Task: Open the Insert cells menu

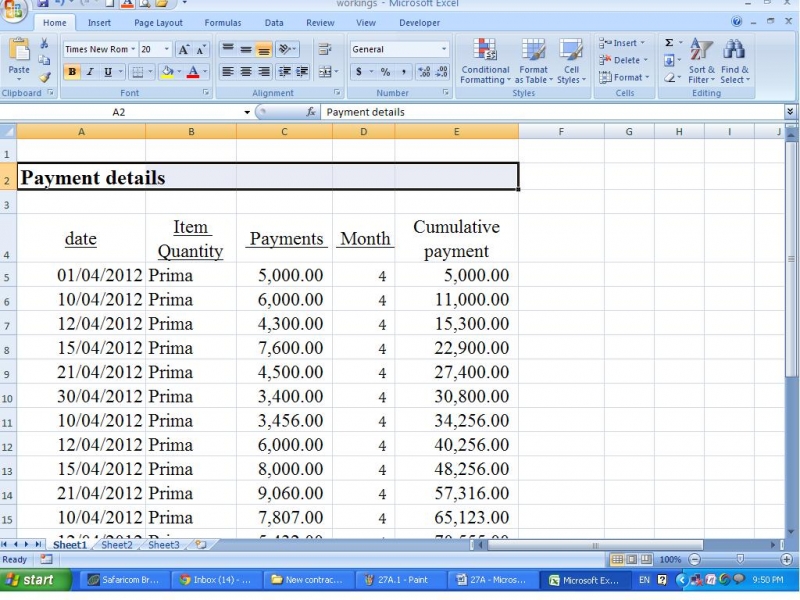Action: click(x=621, y=43)
